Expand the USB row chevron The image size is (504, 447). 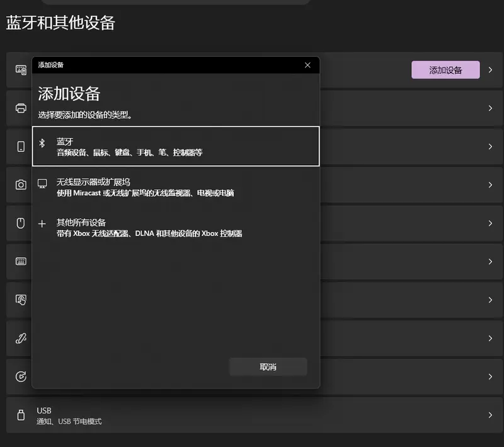tap(490, 415)
